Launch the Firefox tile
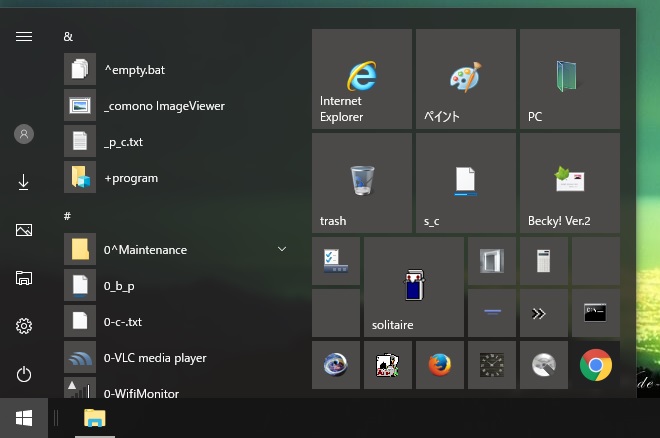This screenshot has height=438, width=660. click(440, 365)
